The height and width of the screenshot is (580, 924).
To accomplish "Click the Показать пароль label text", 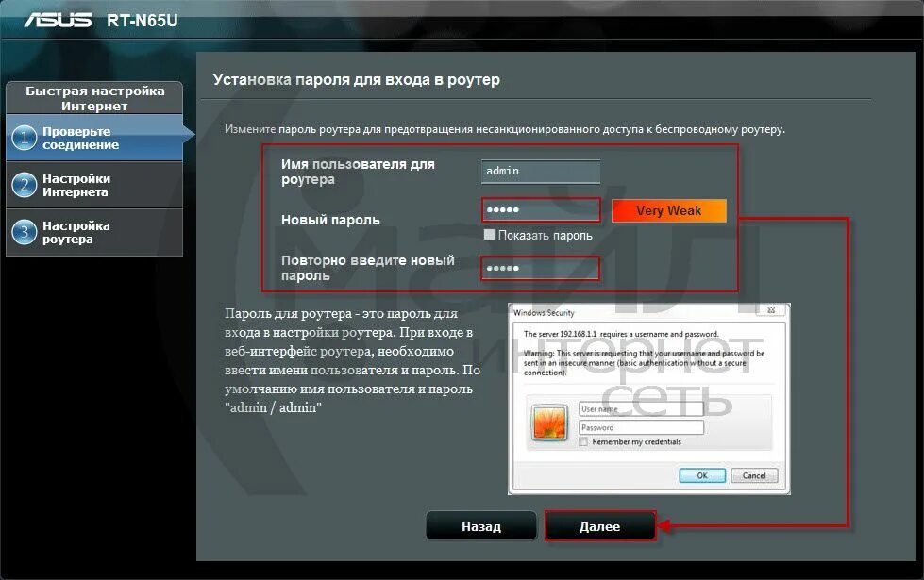I will click(546, 235).
